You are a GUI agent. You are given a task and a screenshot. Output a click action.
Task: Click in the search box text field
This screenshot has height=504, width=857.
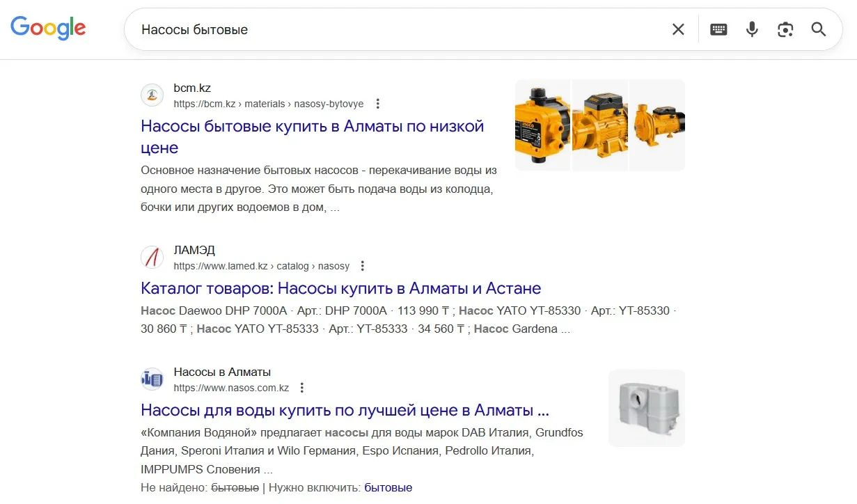click(x=397, y=29)
